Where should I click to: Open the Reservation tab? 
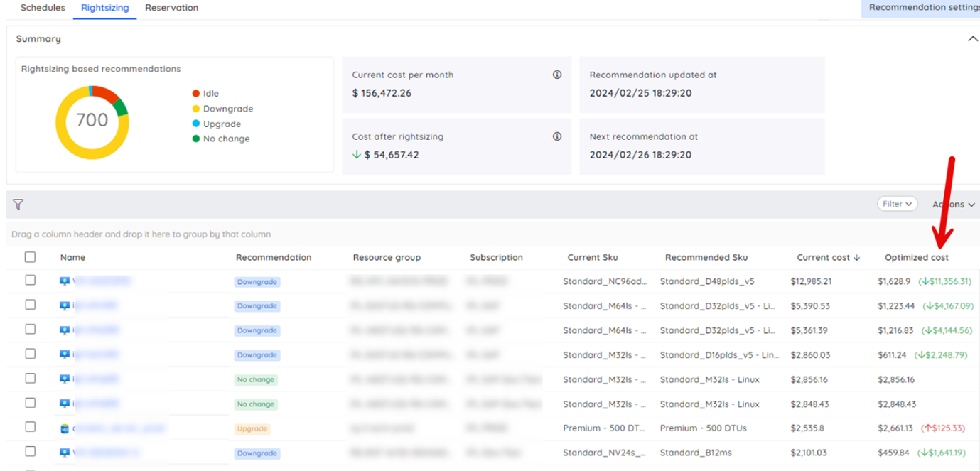point(171,8)
